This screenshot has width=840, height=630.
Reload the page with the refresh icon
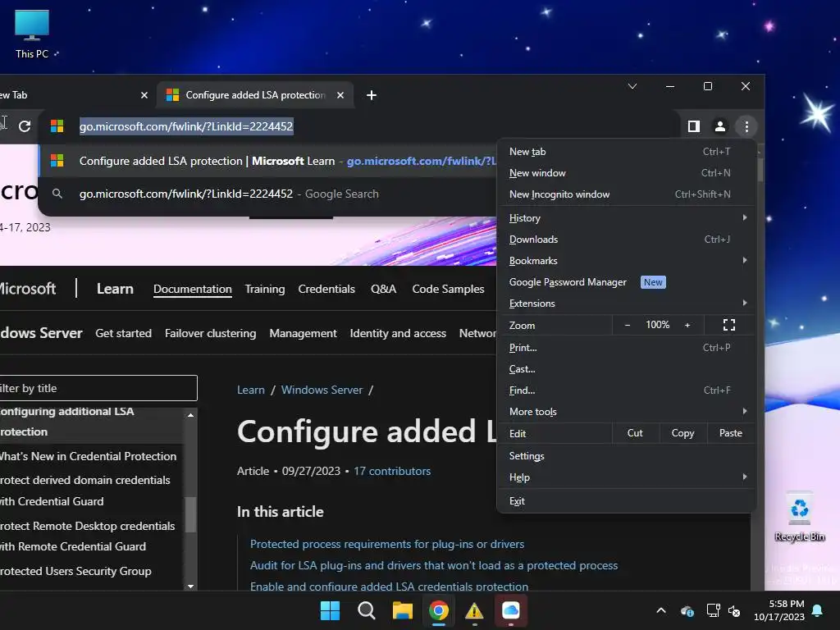pos(25,126)
